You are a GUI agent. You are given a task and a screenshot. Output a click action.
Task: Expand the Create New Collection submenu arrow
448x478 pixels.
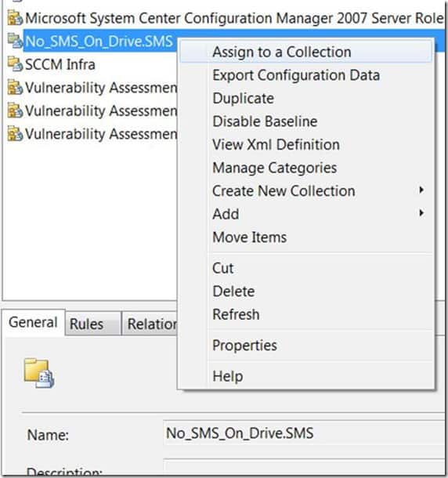(x=421, y=190)
